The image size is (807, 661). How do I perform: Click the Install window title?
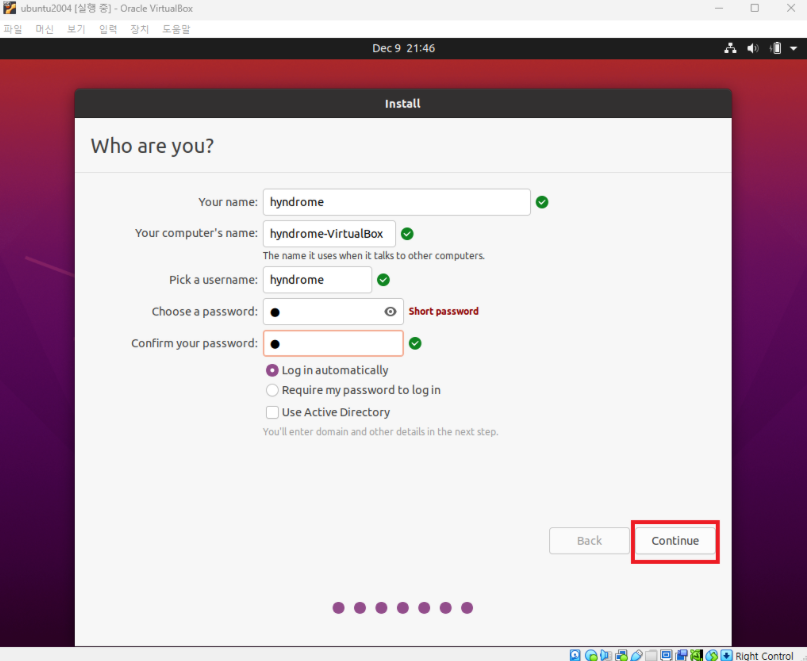[x=403, y=103]
